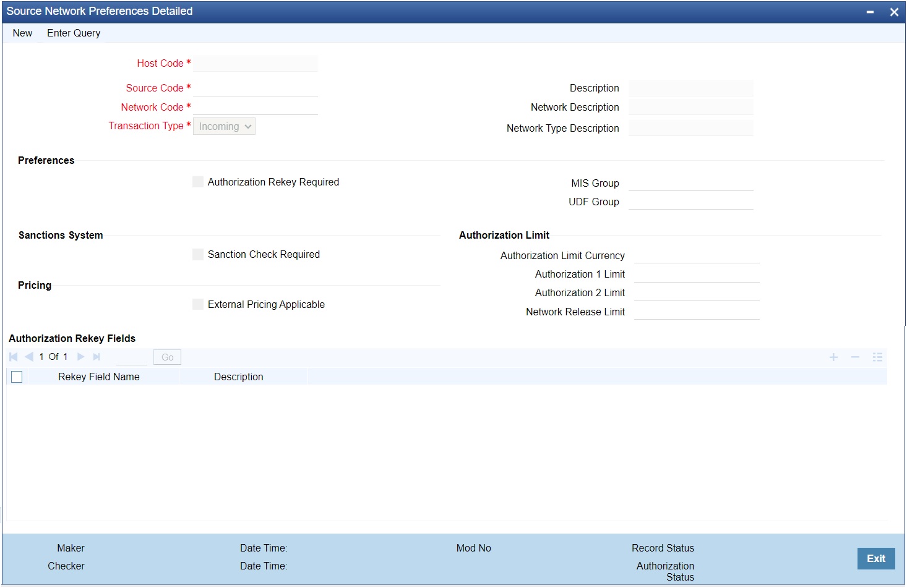Click the Preferences section heading
This screenshot has width=907, height=588.
(46, 160)
